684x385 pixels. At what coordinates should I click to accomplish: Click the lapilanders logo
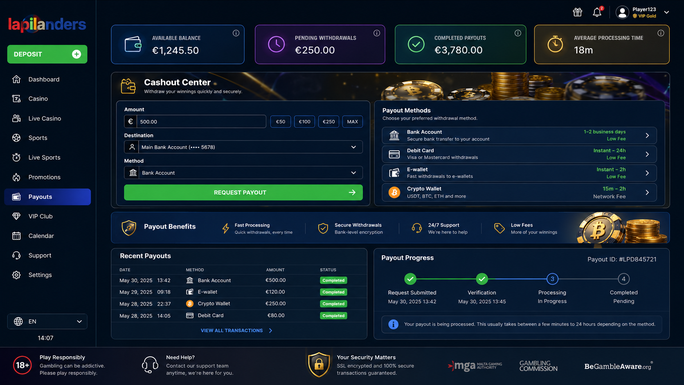tap(47, 24)
